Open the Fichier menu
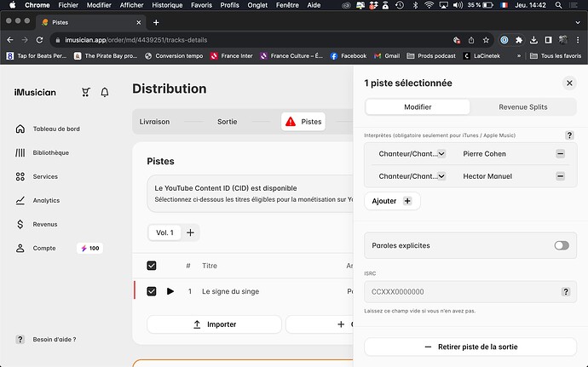The height and width of the screenshot is (367, 588). point(68,5)
